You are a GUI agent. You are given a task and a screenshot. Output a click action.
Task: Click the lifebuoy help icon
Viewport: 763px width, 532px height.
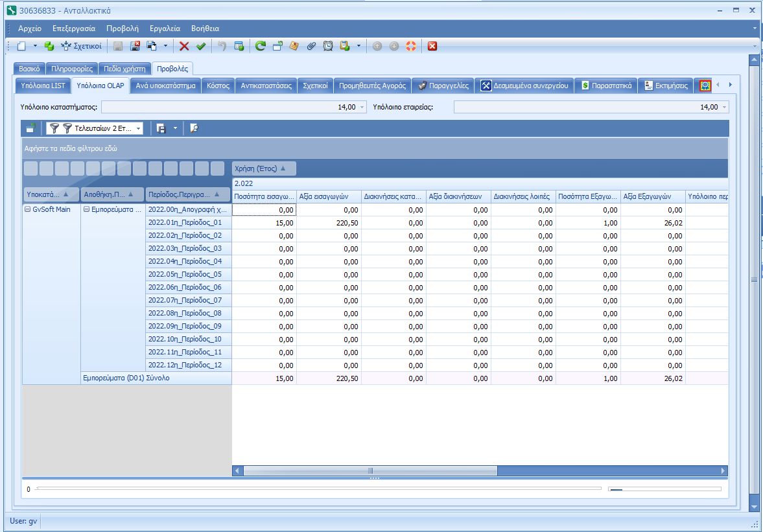[x=411, y=46]
